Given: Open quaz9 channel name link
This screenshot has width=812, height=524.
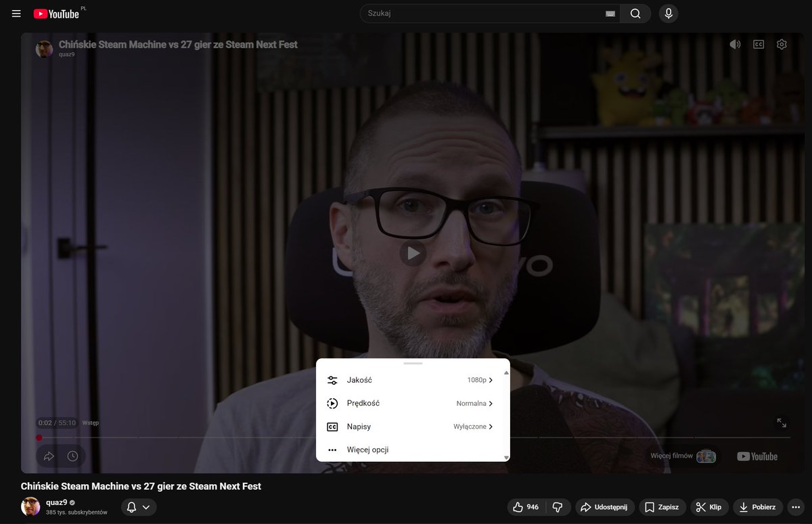Looking at the screenshot, I should tap(56, 502).
